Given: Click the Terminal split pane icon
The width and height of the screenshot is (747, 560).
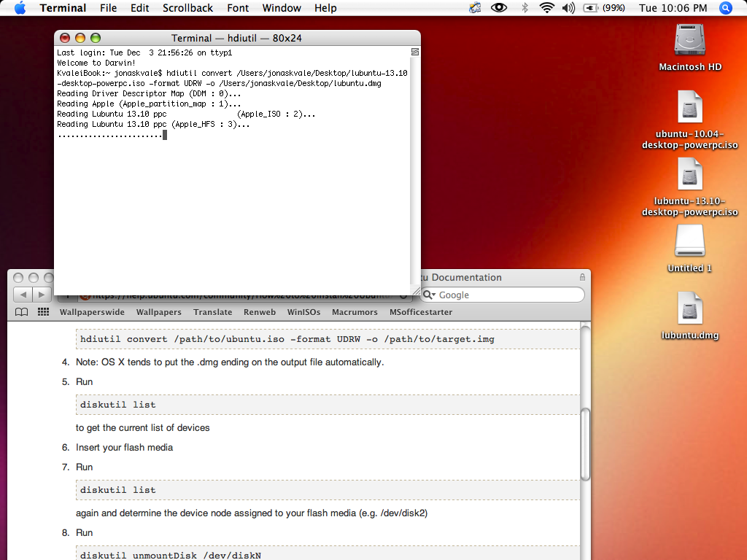Looking at the screenshot, I should (415, 52).
